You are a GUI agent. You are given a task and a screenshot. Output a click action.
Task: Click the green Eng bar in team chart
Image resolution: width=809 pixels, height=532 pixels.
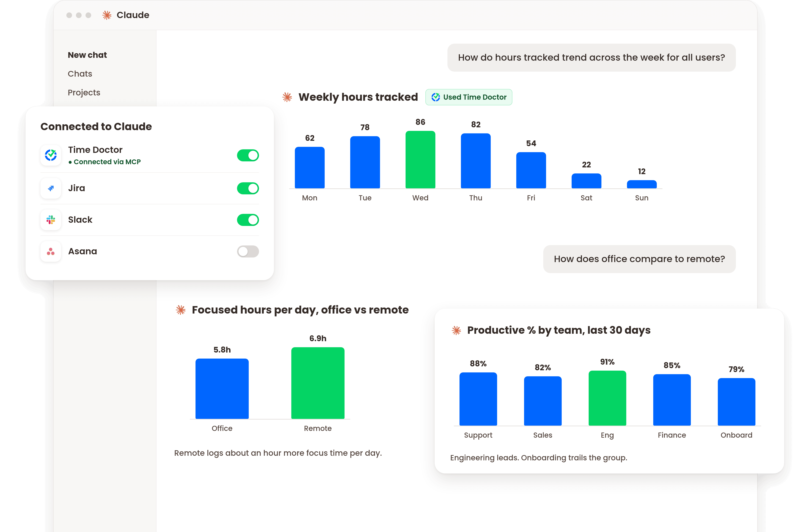pos(607,398)
